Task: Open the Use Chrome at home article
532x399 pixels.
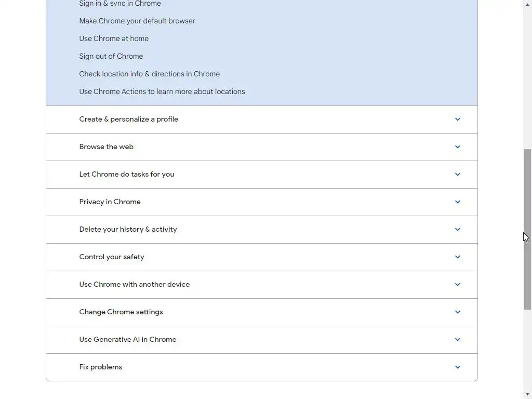Action: coord(114,38)
